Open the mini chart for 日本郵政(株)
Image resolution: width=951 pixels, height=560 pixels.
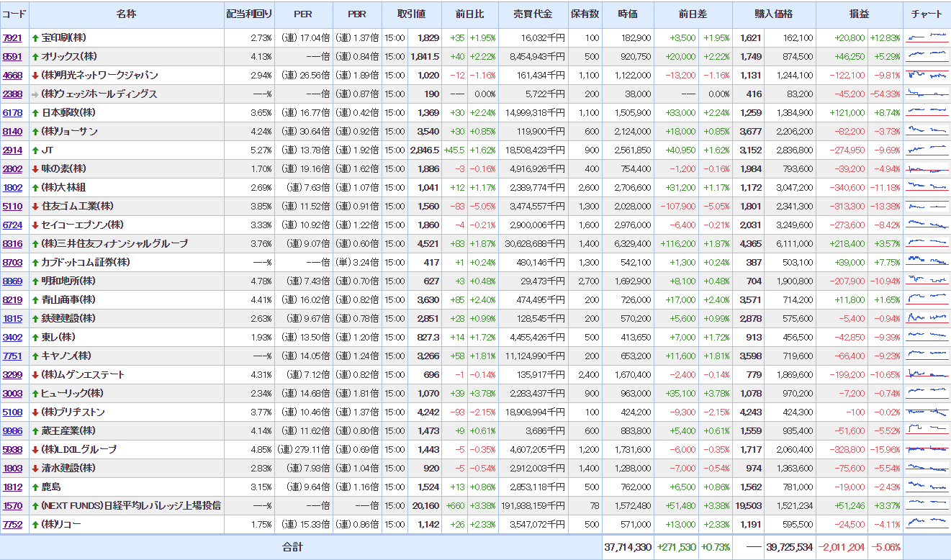click(x=927, y=112)
